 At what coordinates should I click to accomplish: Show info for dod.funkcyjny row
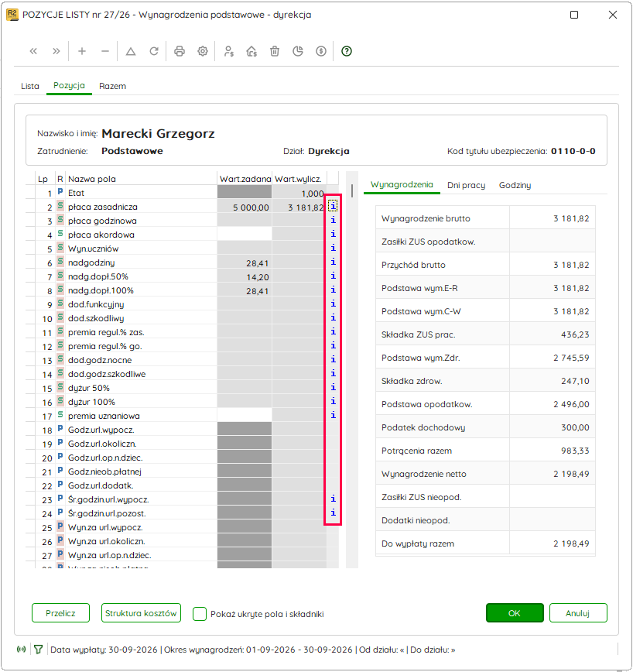[334, 303]
